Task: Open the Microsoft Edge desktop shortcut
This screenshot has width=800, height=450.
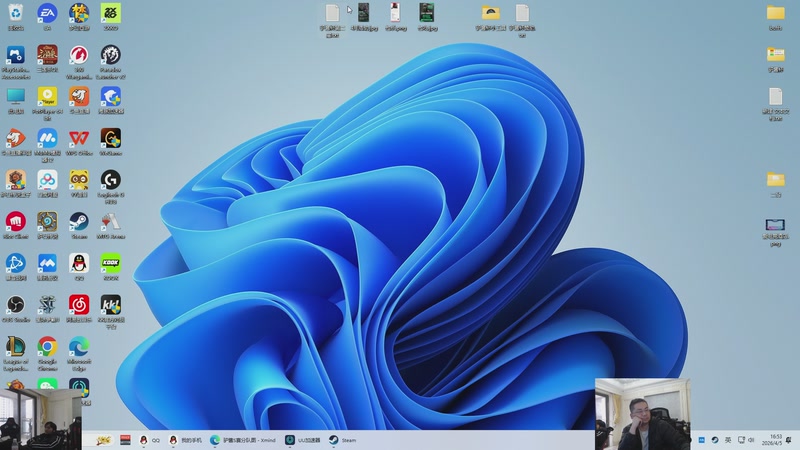Action: 79,347
